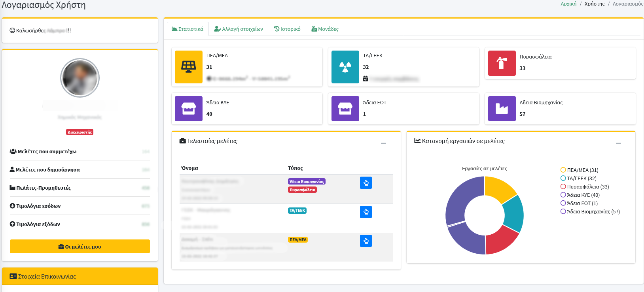The width and height of the screenshot is (644, 292).
Task: Click the Άδεια ΚΥΕ count 40
Action: pyautogui.click(x=209, y=114)
